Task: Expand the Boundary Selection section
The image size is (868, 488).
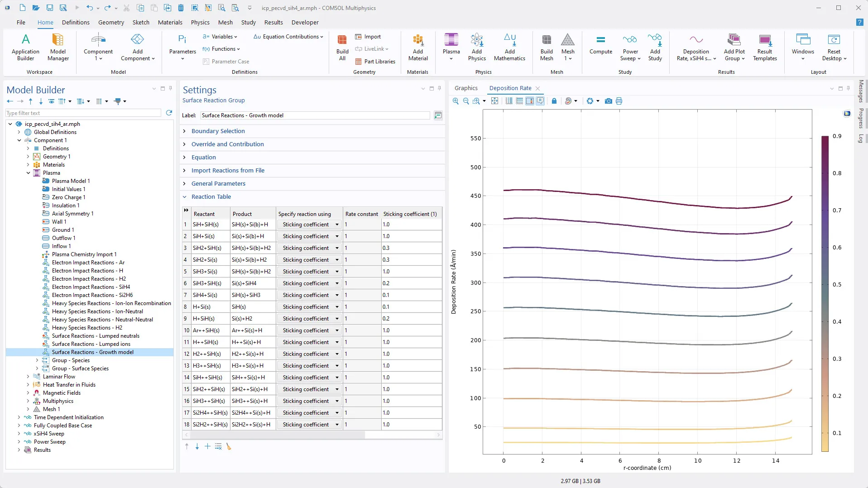Action: coord(218,131)
